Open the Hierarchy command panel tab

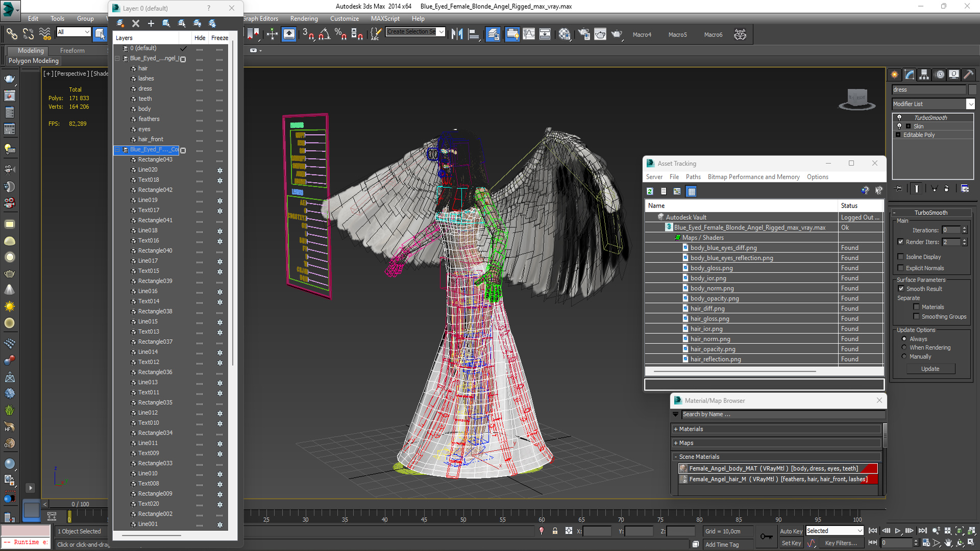[x=924, y=74]
